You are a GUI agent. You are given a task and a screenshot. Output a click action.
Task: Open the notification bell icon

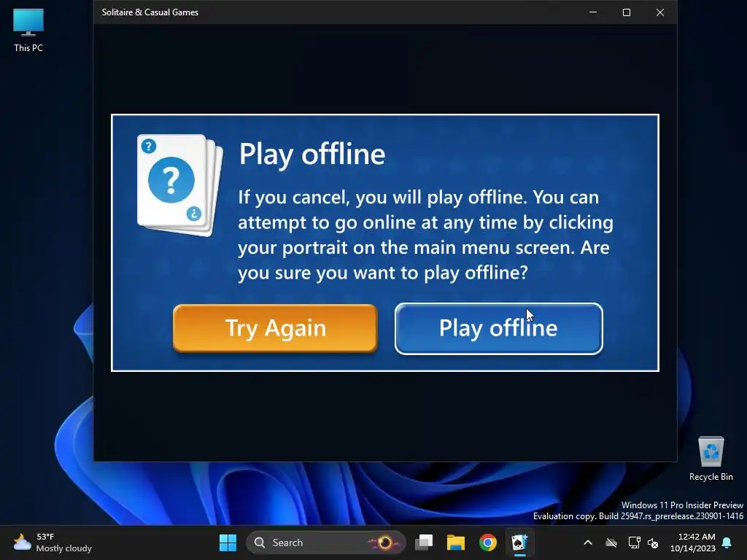pos(727,542)
